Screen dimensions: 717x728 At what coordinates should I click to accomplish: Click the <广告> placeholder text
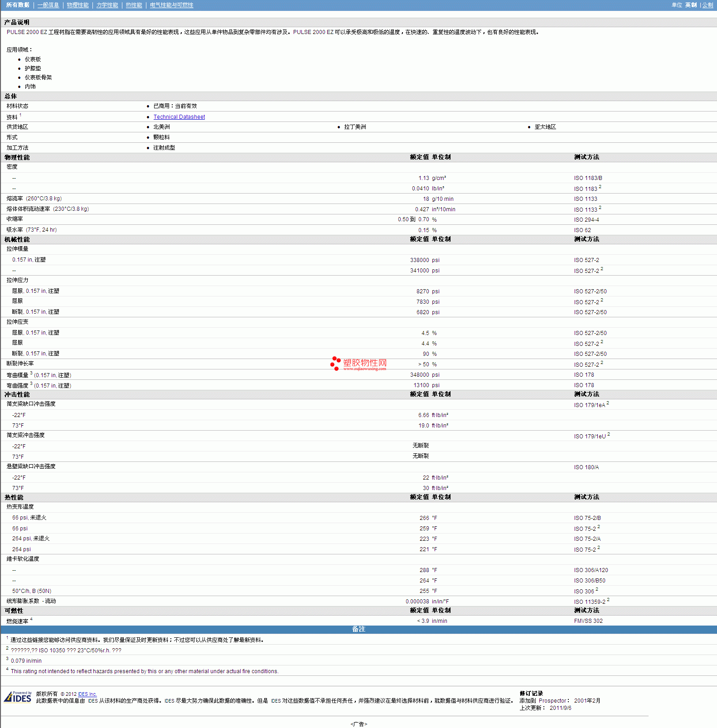click(x=358, y=724)
